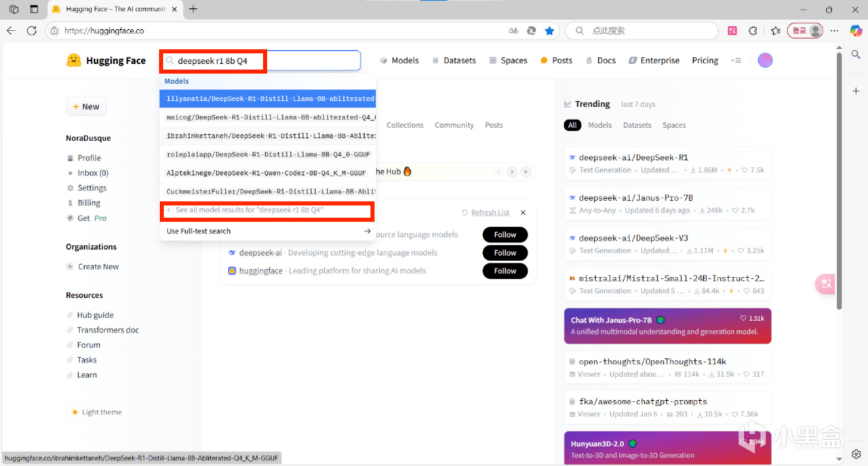Open open-thoughts/OpenThoughts-114k dataset card

pyautogui.click(x=667, y=368)
